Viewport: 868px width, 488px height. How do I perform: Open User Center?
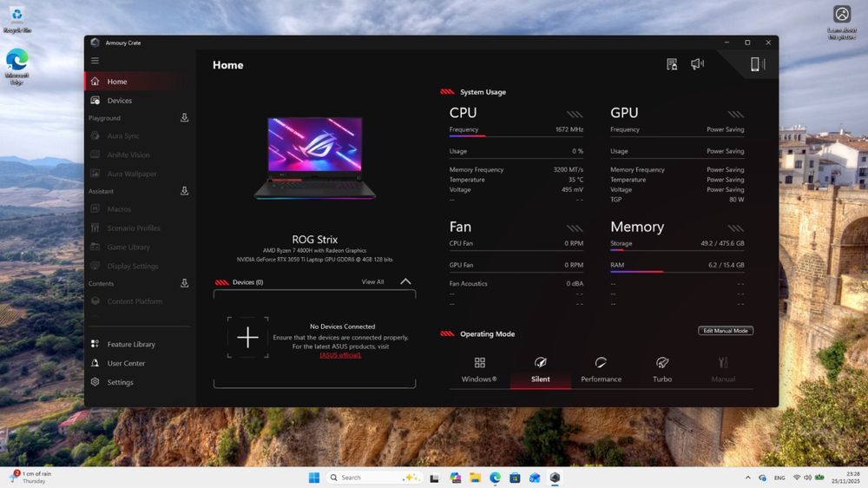tap(138, 363)
